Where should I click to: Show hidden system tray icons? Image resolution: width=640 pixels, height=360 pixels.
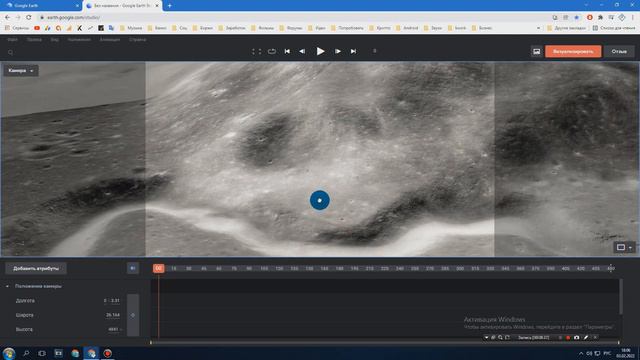pyautogui.click(x=581, y=353)
